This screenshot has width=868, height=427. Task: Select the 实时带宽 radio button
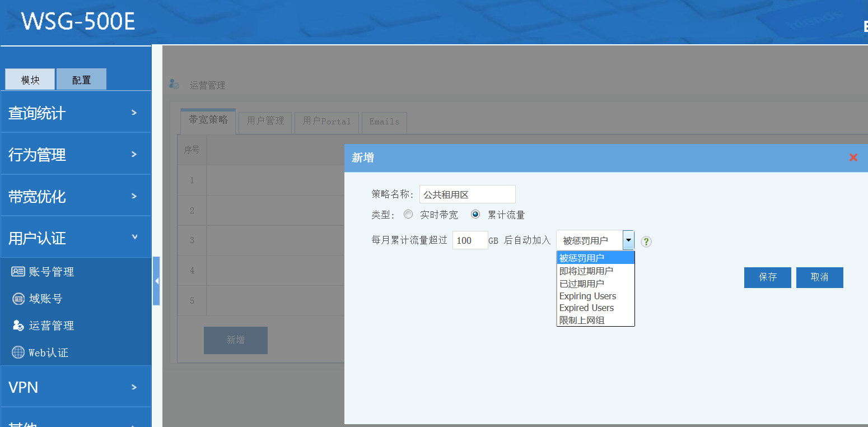coord(408,215)
